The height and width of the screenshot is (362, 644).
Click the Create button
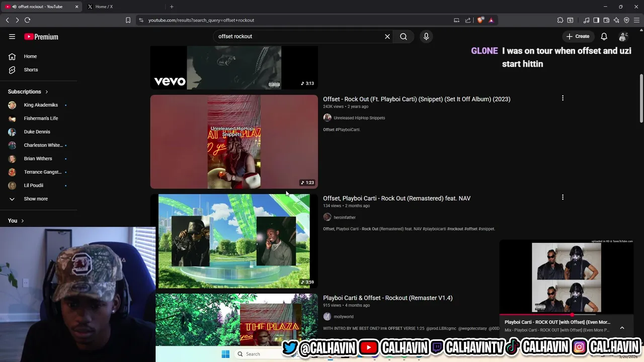(x=578, y=36)
